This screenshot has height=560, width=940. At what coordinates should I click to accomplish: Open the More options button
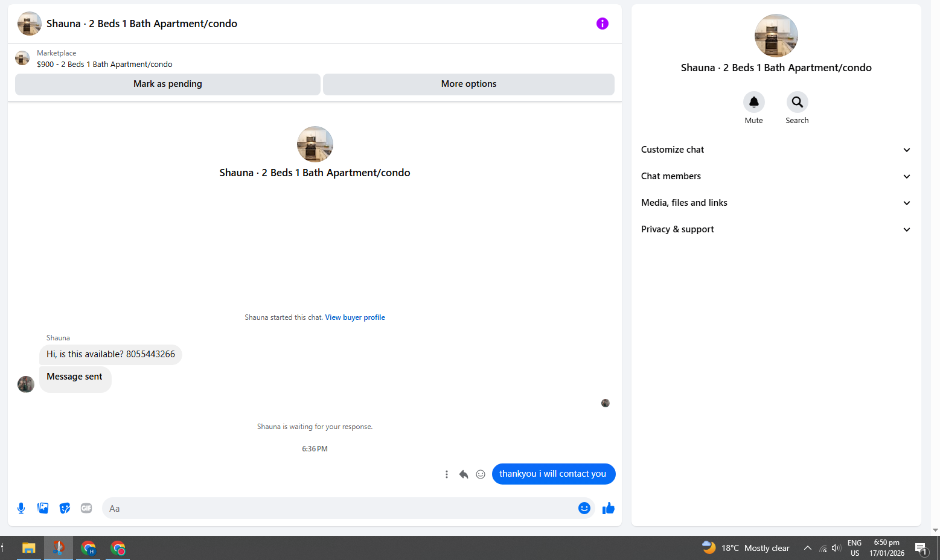tap(468, 84)
